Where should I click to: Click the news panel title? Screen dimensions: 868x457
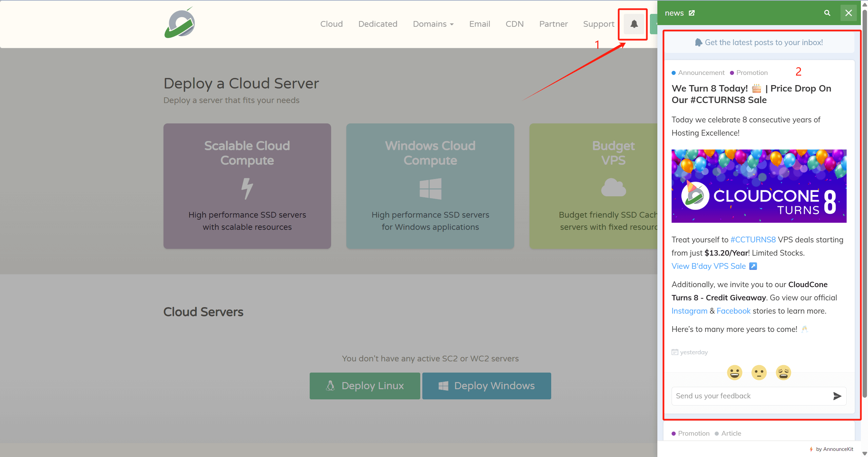(x=674, y=13)
